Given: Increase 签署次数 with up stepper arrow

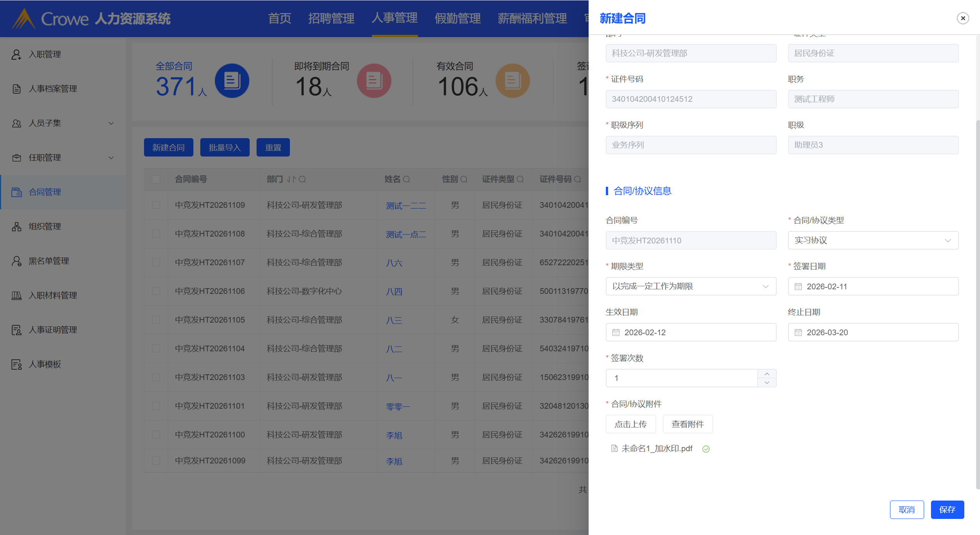Looking at the screenshot, I should point(767,374).
